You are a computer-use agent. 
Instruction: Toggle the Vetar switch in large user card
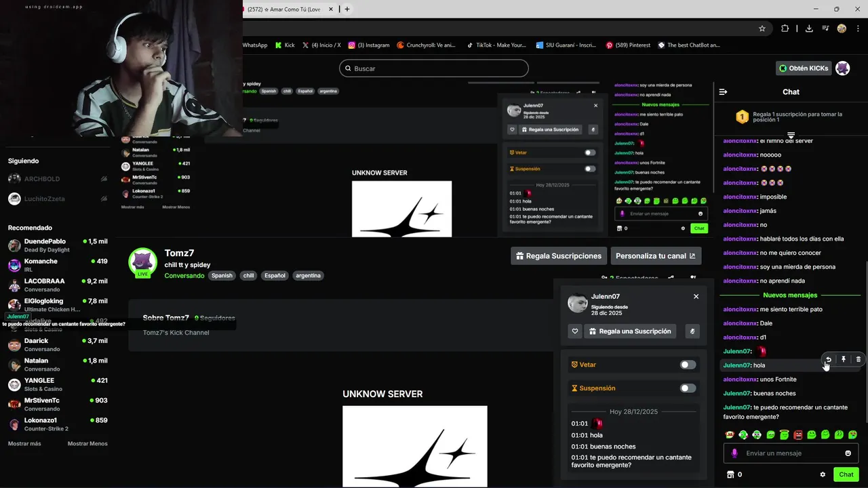[x=688, y=365]
